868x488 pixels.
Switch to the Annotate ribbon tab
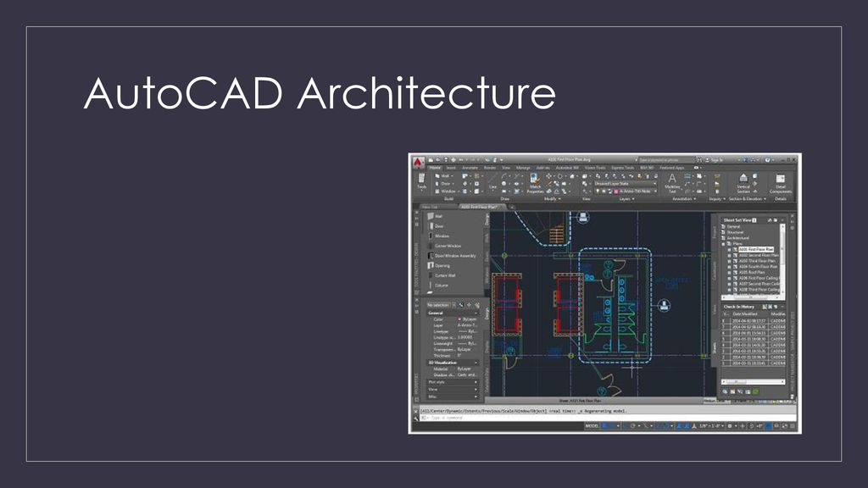coord(470,168)
